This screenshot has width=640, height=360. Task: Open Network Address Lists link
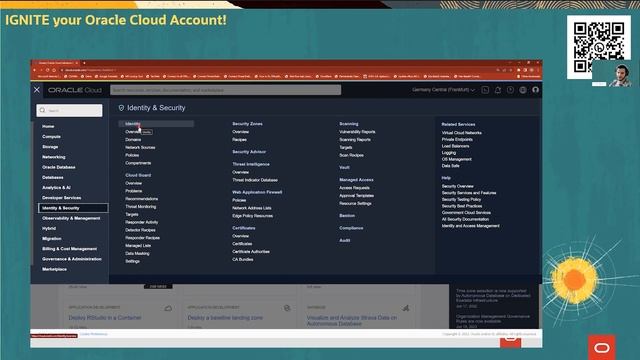252,208
